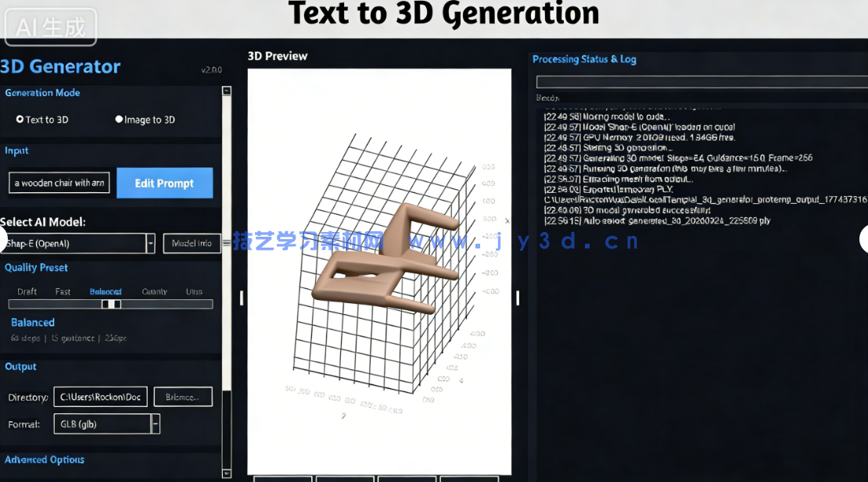
Task: Select the Ultra quality preset label
Action: (193, 291)
